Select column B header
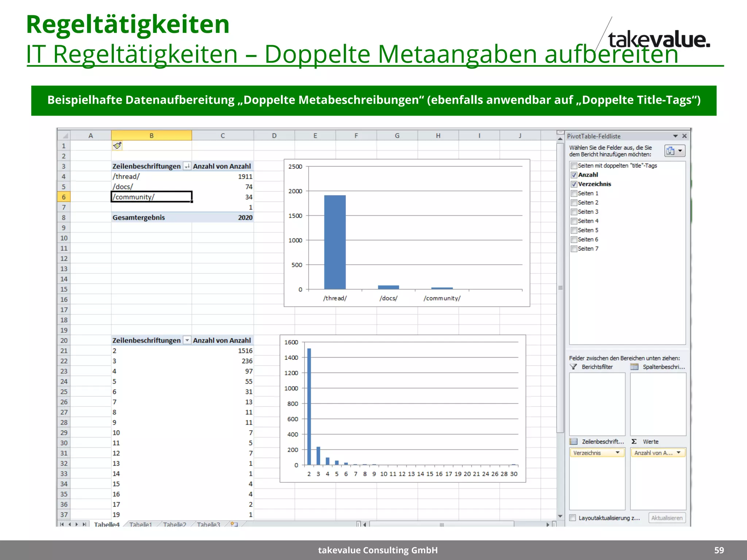This screenshot has width=747, height=560. click(151, 136)
